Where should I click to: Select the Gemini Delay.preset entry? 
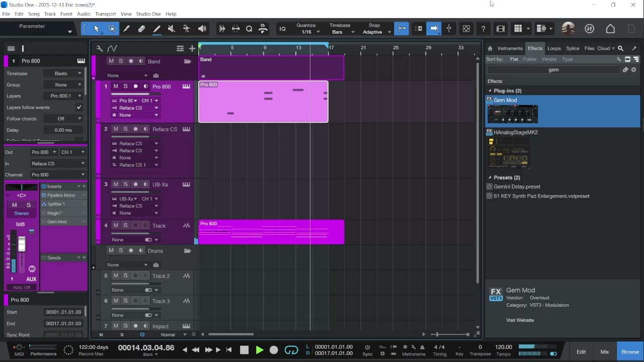coord(517,187)
